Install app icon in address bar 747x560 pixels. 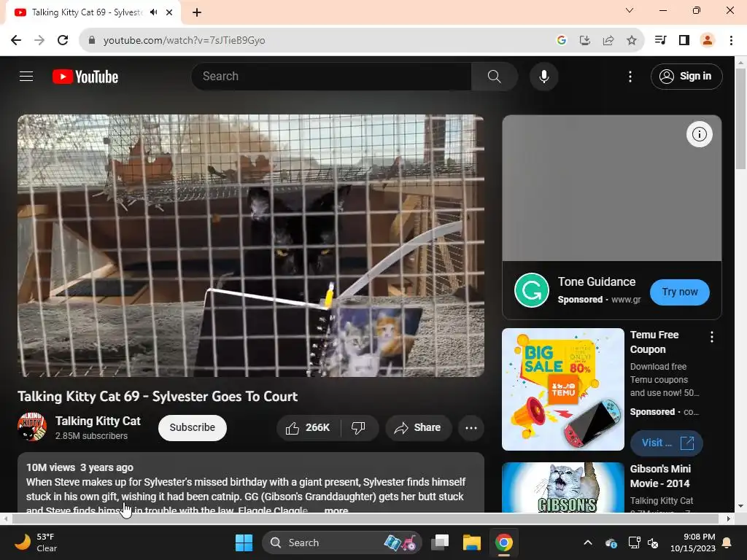pyautogui.click(x=584, y=41)
